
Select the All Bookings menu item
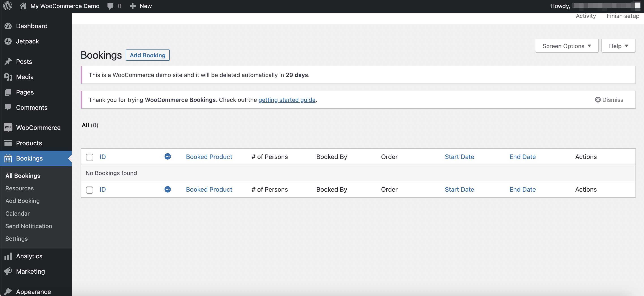click(x=23, y=175)
